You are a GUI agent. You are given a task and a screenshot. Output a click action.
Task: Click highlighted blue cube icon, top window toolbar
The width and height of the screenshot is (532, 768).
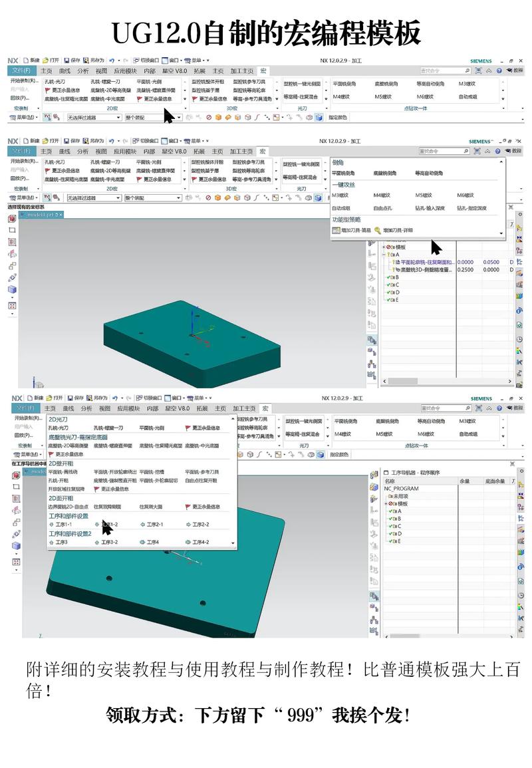coord(319,118)
